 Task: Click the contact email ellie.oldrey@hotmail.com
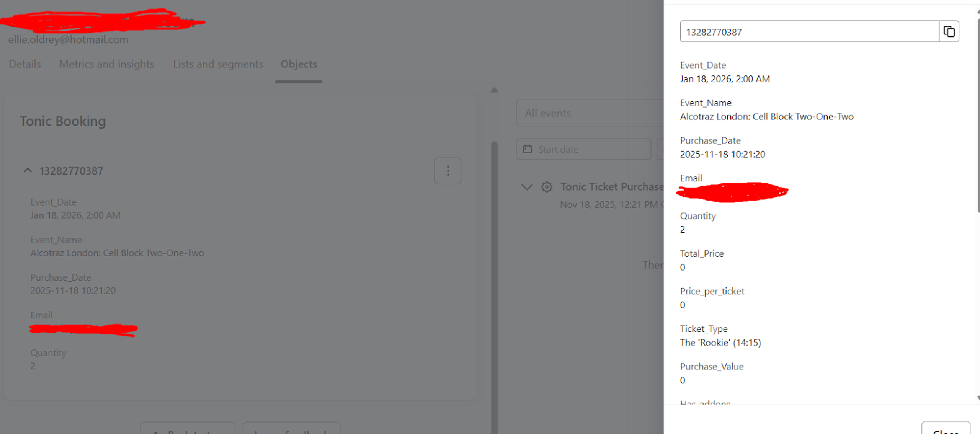point(68,39)
